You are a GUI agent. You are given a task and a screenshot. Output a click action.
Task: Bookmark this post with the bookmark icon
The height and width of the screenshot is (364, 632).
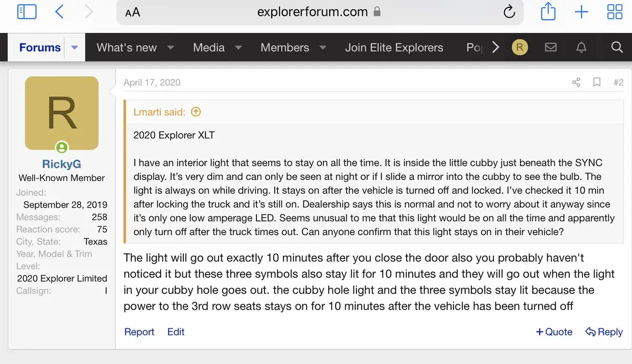(x=597, y=82)
